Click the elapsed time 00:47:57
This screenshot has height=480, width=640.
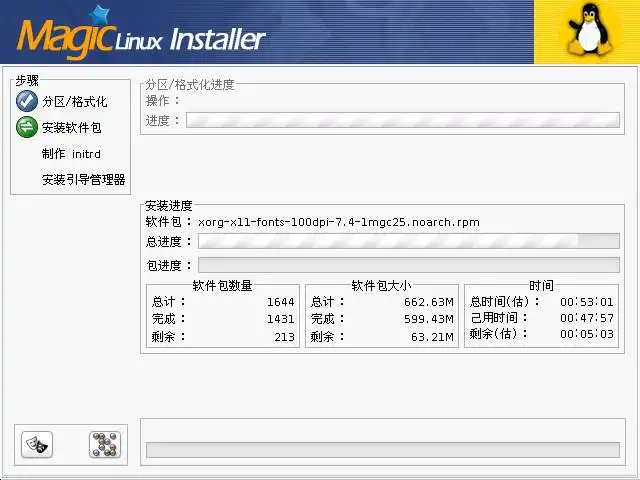587,318
